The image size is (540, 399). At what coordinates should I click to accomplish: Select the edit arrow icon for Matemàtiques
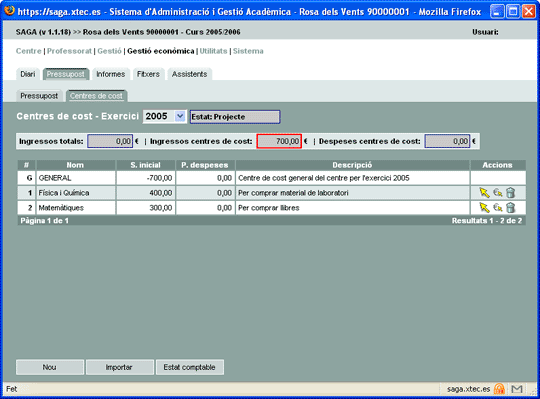485,208
